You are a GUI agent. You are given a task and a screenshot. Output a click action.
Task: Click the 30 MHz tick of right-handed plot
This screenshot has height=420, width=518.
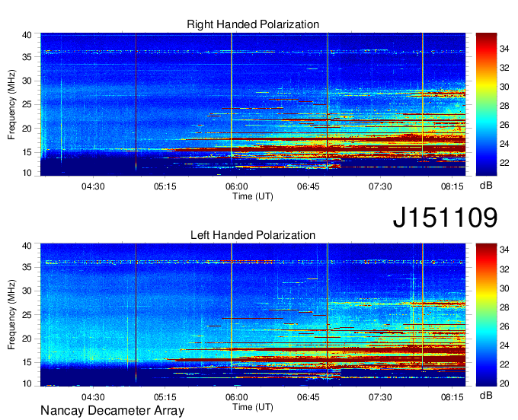point(27,81)
